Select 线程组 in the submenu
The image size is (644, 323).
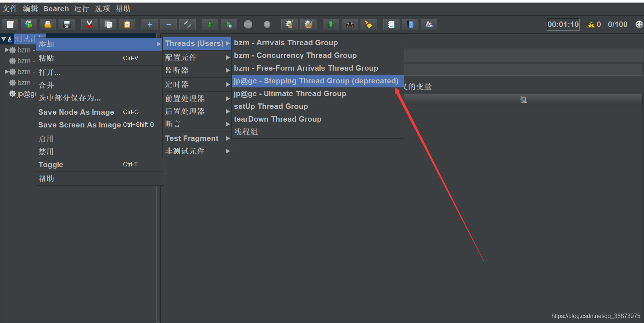pyautogui.click(x=318, y=132)
